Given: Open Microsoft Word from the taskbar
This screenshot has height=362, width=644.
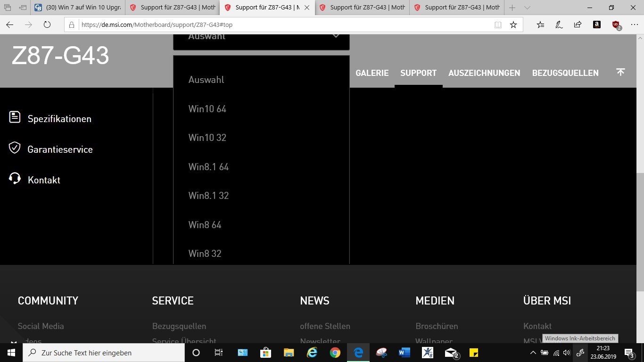Looking at the screenshot, I should tap(404, 353).
